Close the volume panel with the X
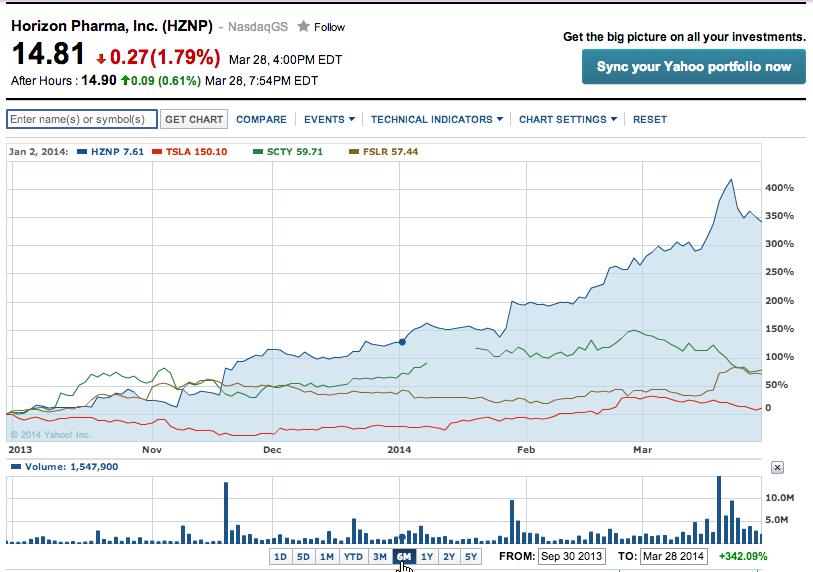This screenshot has width=813, height=572. click(x=777, y=467)
